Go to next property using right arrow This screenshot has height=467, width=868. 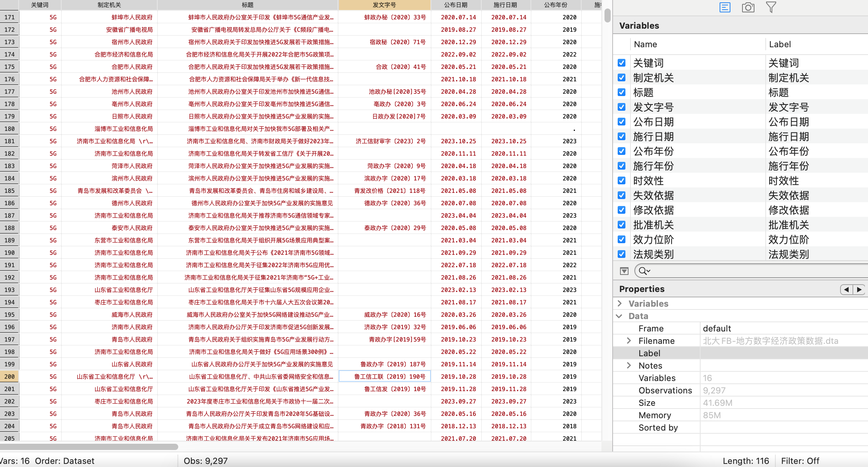click(859, 289)
